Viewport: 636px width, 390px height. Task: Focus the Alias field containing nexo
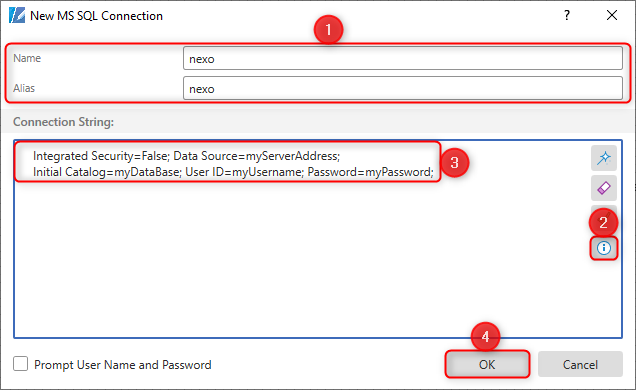(403, 88)
